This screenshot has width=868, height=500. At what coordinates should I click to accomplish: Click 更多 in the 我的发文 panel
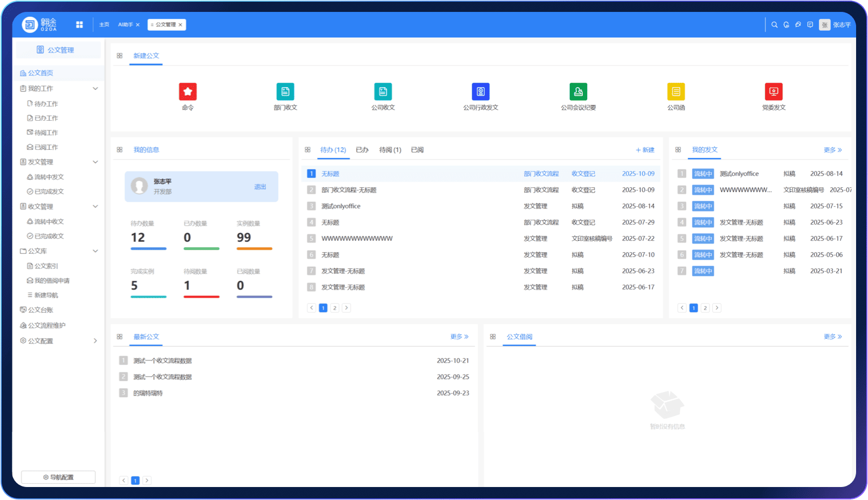[832, 150]
